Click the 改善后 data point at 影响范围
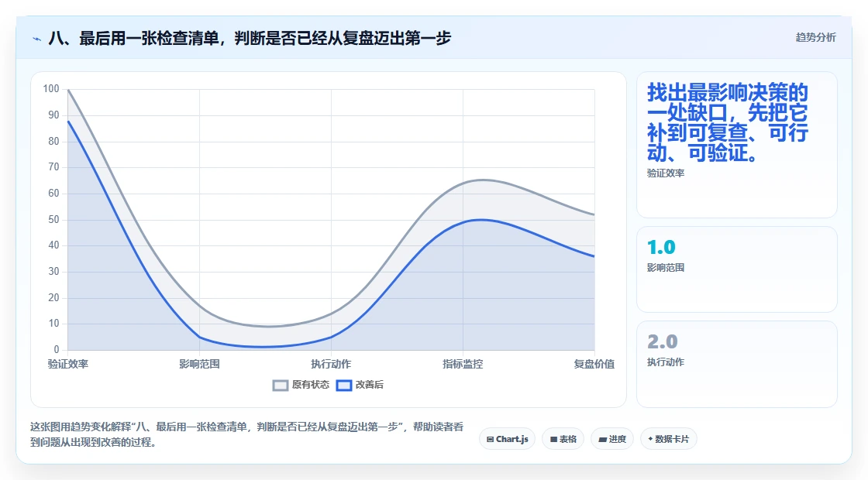868x480 pixels. click(x=199, y=337)
